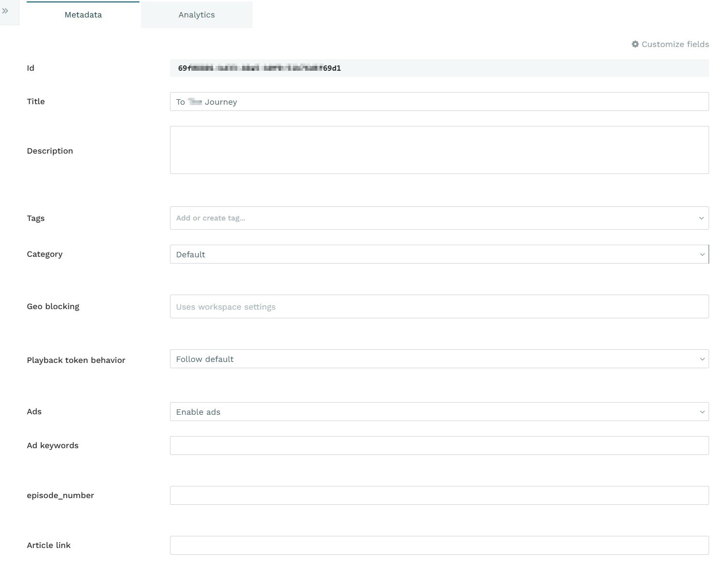Click into the Description text area
Screen dimensions: 728x563
(439, 150)
